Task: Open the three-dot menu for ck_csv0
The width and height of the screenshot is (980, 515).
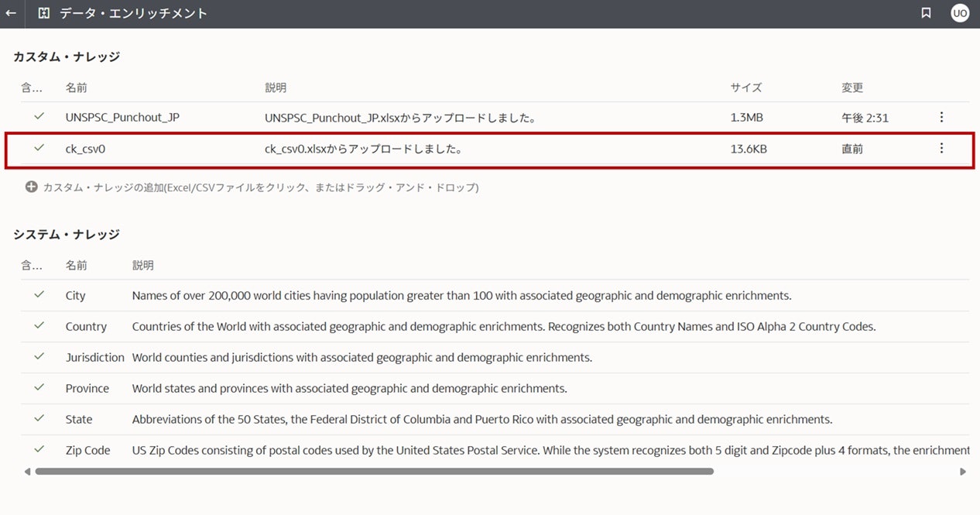Action: click(941, 148)
